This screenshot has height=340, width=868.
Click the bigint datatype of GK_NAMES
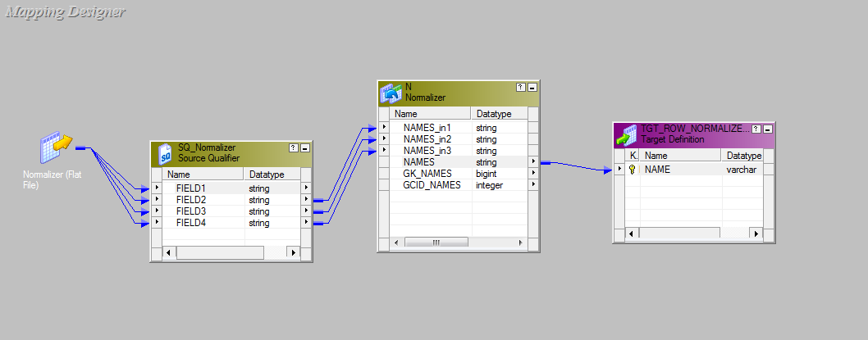coord(486,174)
